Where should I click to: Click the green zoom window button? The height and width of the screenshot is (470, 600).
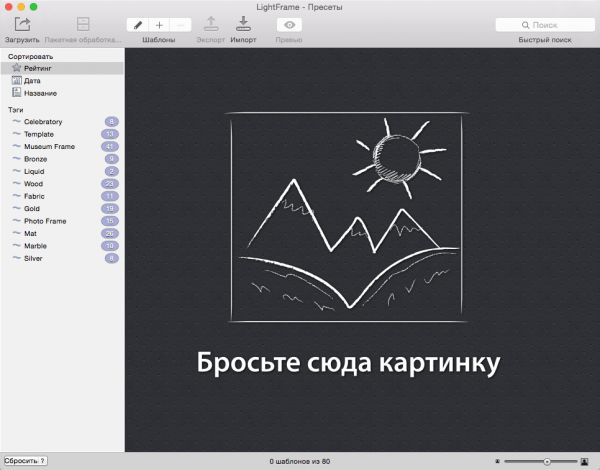coord(34,7)
